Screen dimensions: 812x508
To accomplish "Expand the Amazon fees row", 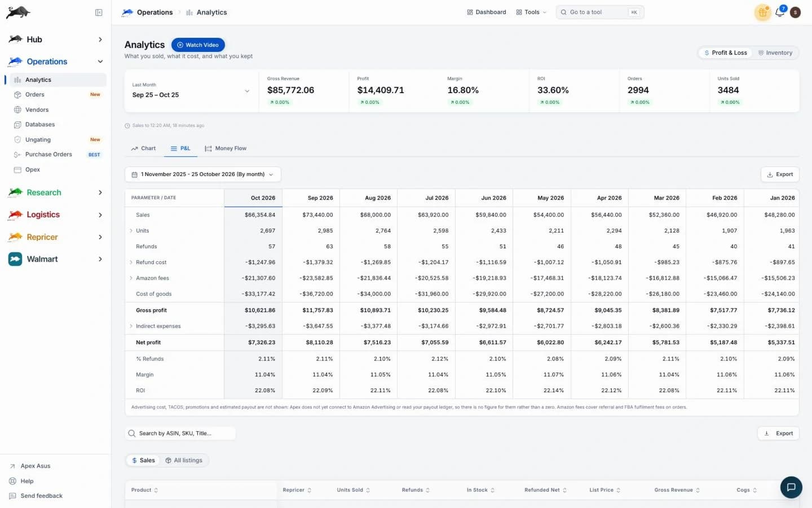I will [131, 278].
